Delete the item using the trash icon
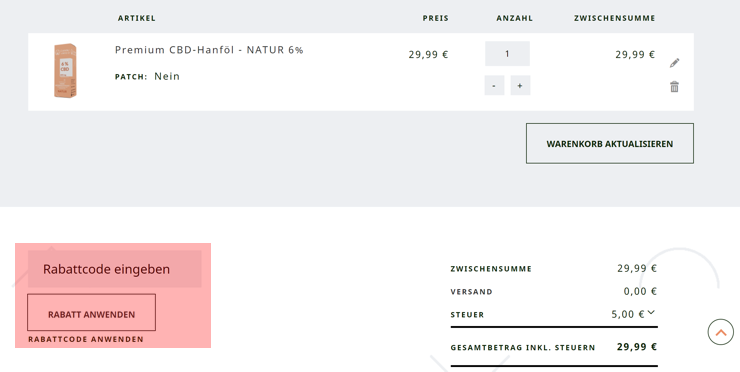This screenshot has height=372, width=740. tap(674, 87)
